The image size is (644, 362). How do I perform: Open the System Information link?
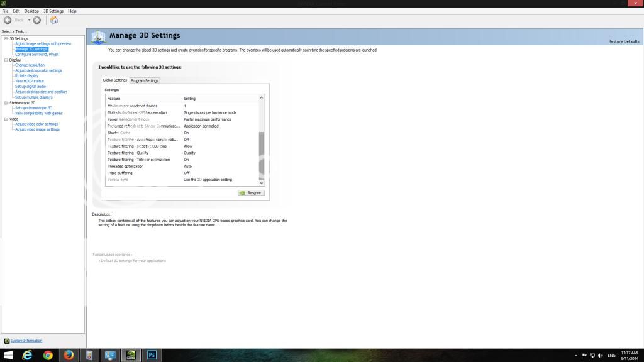pos(26,341)
